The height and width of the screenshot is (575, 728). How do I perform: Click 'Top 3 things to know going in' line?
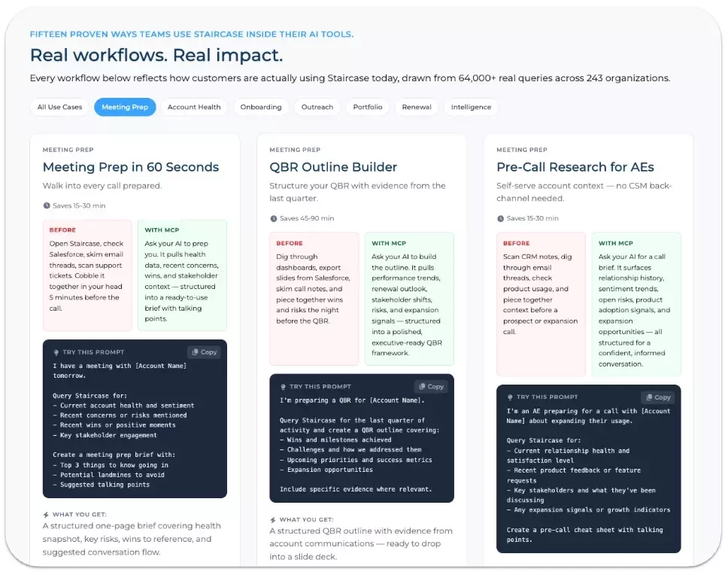click(x=111, y=465)
